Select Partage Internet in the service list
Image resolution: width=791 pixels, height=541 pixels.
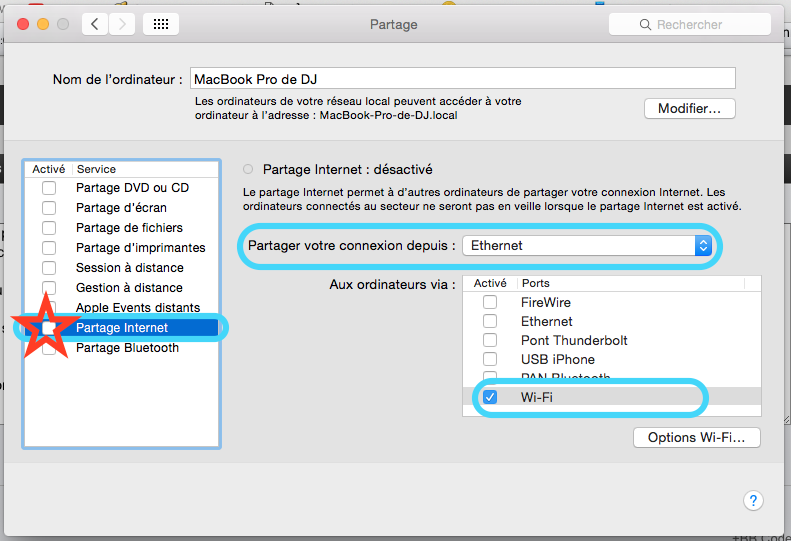point(122,328)
